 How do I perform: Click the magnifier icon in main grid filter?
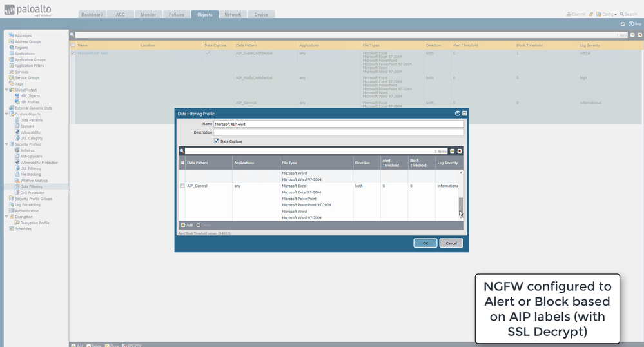click(x=72, y=35)
